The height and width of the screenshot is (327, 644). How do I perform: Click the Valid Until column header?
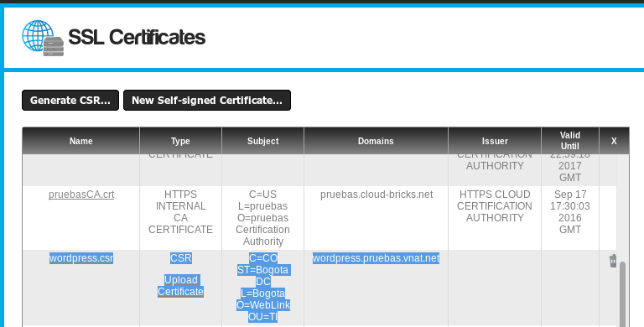570,141
